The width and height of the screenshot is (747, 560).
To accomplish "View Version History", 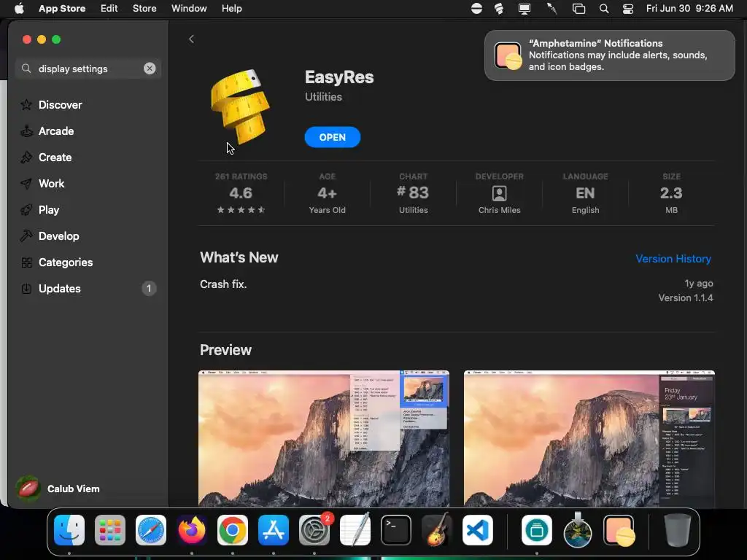I will (x=673, y=259).
